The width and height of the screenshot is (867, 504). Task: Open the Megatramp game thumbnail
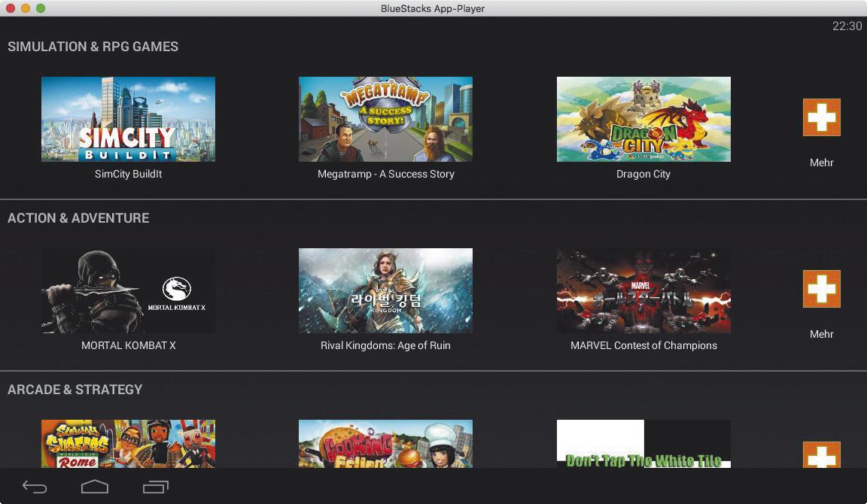pos(385,120)
